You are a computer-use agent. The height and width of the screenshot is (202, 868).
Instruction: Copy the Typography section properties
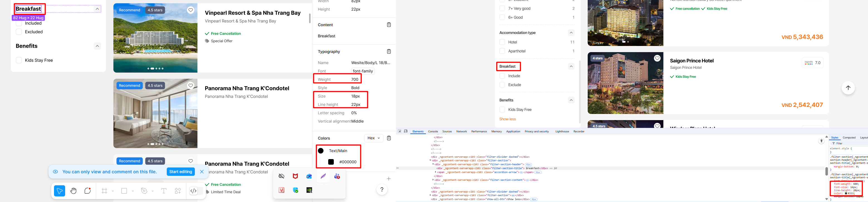tap(389, 52)
